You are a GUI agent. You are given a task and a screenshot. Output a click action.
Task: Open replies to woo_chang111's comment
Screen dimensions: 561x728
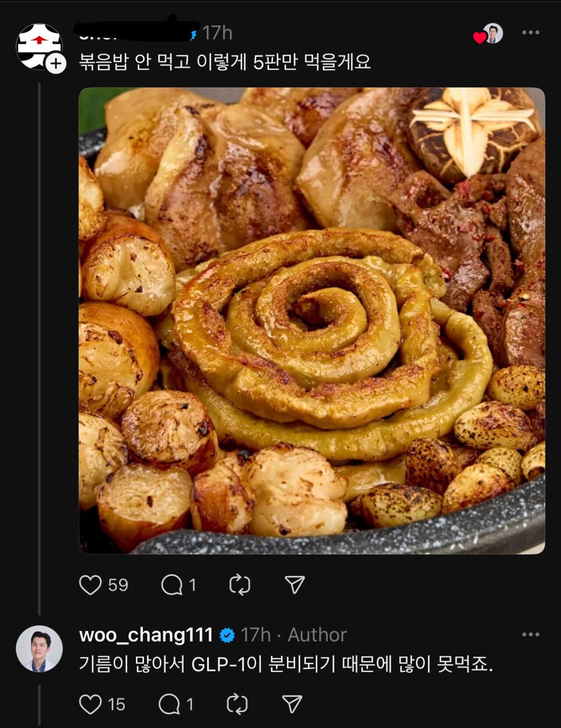click(x=170, y=704)
